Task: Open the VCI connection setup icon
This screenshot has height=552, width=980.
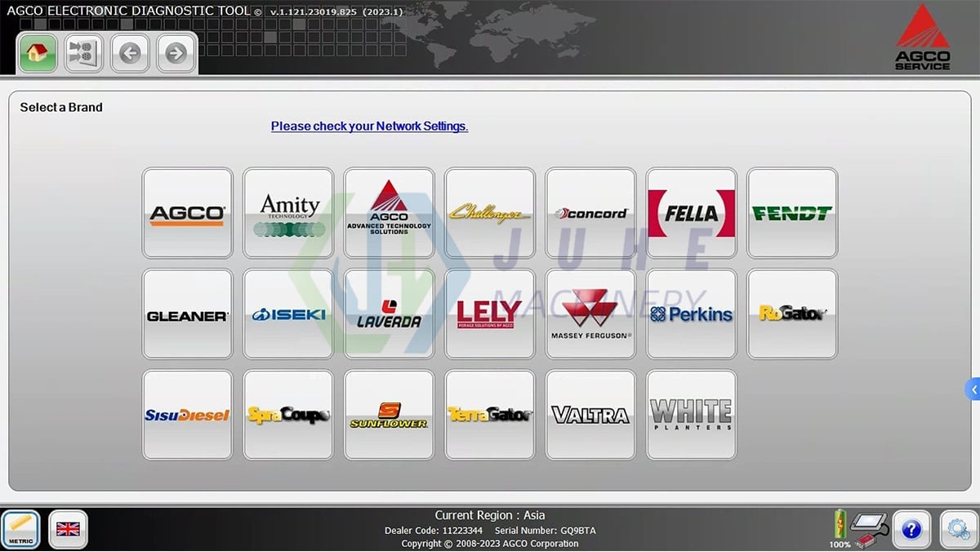Action: coord(82,52)
